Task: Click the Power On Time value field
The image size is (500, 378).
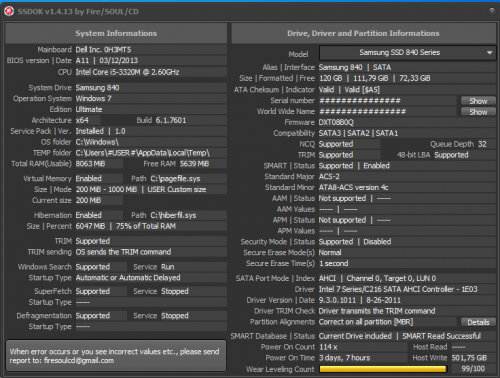Action: tap(362, 358)
